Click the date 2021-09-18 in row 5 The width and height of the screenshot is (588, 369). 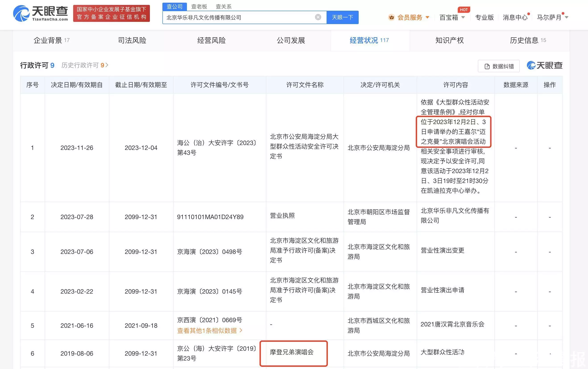pyautogui.click(x=141, y=325)
